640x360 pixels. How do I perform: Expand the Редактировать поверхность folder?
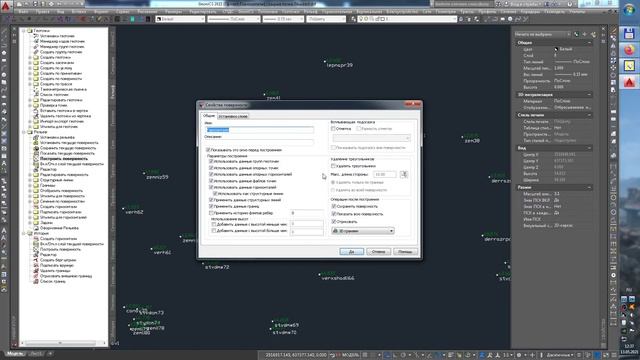click(x=30, y=175)
